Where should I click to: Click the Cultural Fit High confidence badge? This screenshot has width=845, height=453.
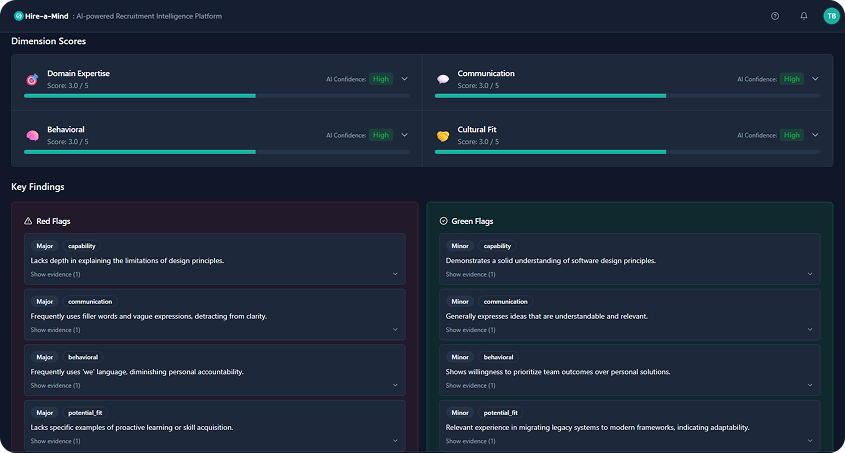[792, 135]
